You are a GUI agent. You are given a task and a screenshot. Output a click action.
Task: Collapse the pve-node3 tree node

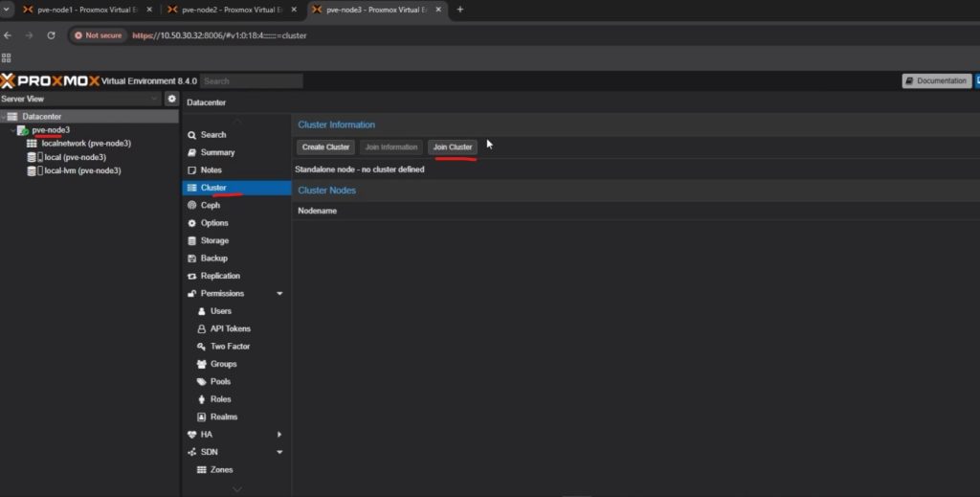[13, 130]
